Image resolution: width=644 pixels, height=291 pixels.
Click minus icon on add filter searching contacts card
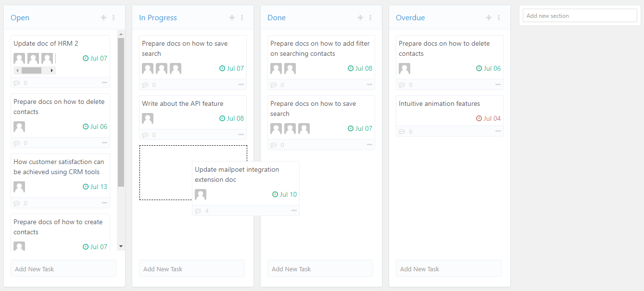tap(369, 85)
